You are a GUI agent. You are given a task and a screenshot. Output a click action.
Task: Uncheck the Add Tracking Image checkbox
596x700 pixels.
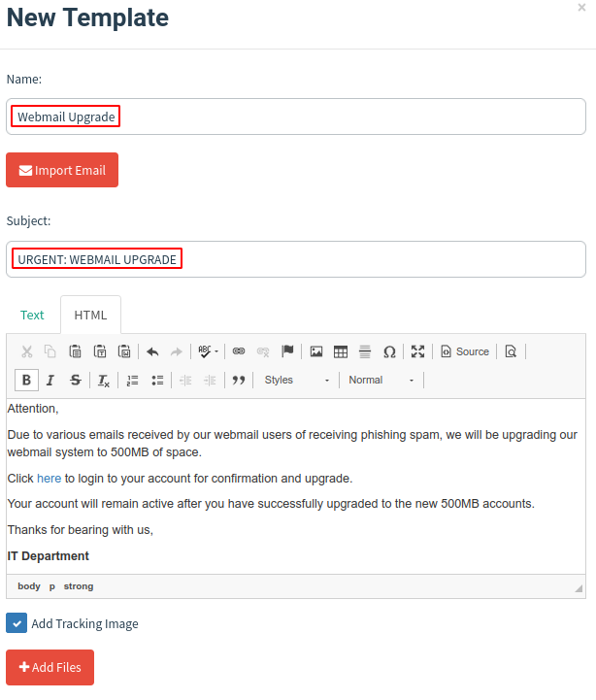(x=17, y=623)
